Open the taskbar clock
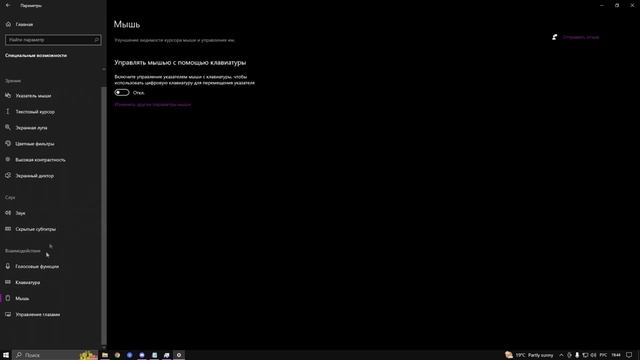This screenshot has height=360, width=640. coord(616,355)
